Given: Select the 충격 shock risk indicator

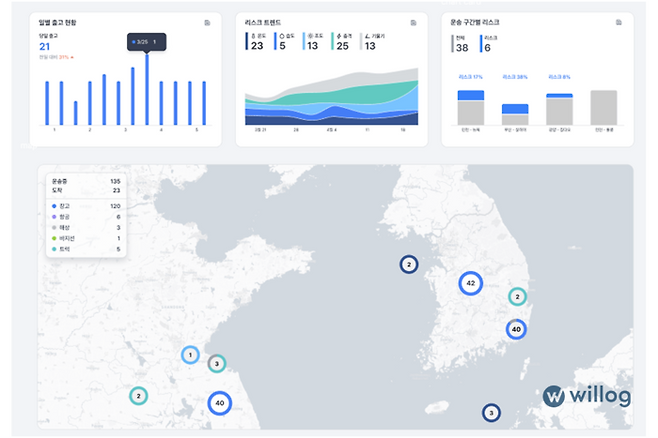Looking at the screenshot, I should 342,41.
